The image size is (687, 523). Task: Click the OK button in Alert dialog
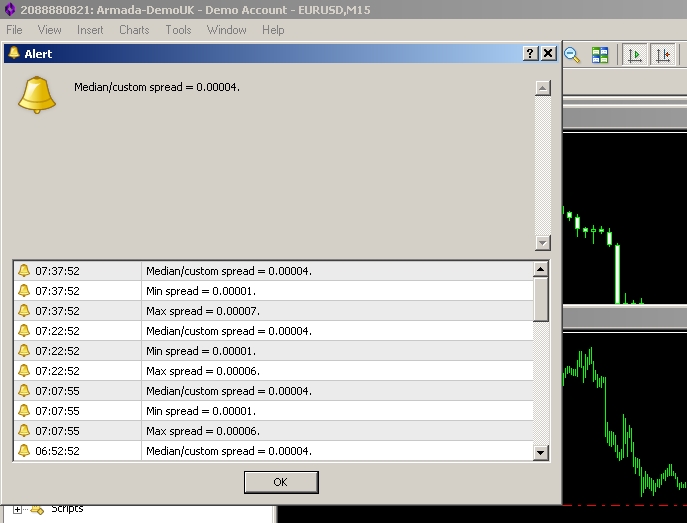(x=281, y=482)
